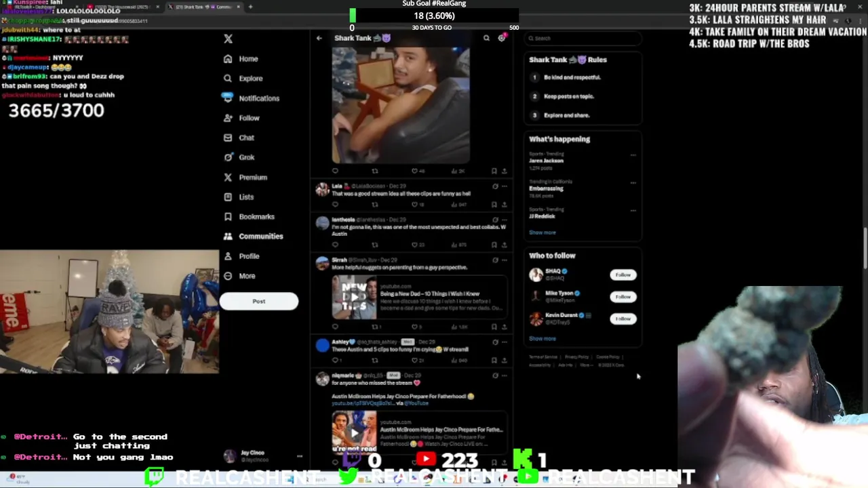Repost Sirrah's post

point(375,327)
